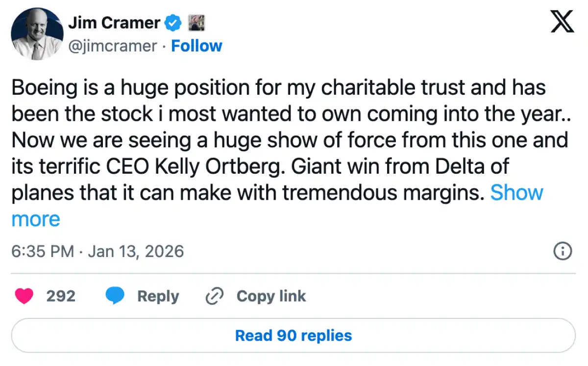Image resolution: width=588 pixels, height=366 pixels.
Task: Click the 292 likes count
Action: pos(61,296)
